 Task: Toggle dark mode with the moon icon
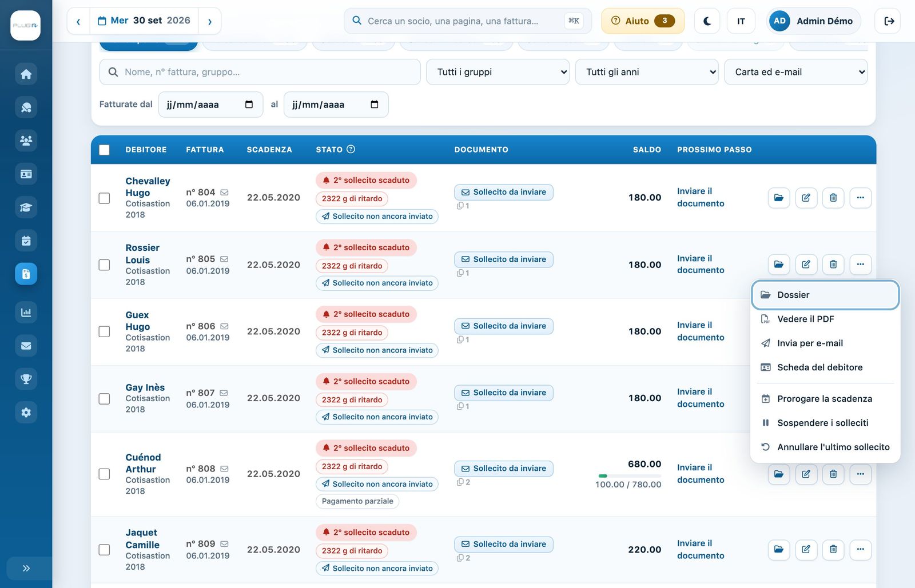point(707,21)
